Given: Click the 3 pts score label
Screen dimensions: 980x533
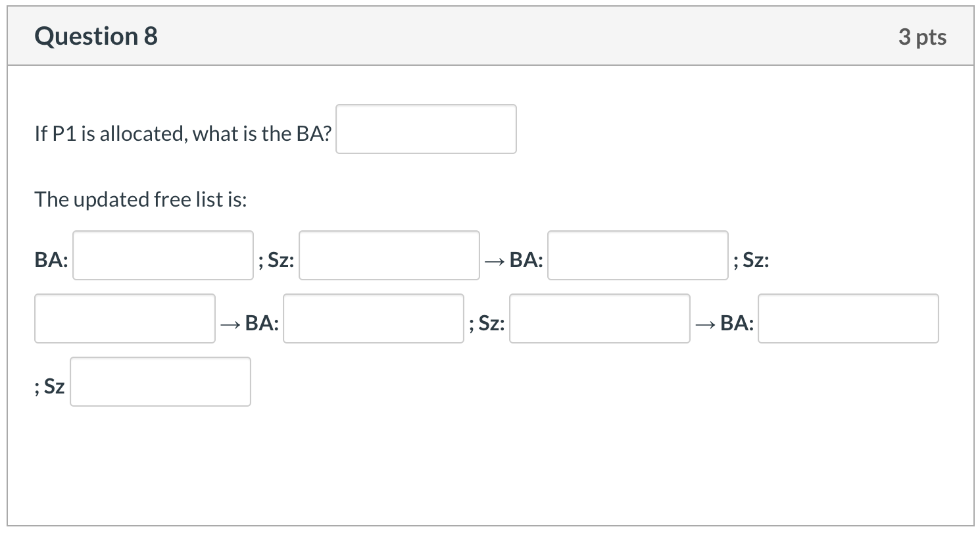Looking at the screenshot, I should coord(923,37).
